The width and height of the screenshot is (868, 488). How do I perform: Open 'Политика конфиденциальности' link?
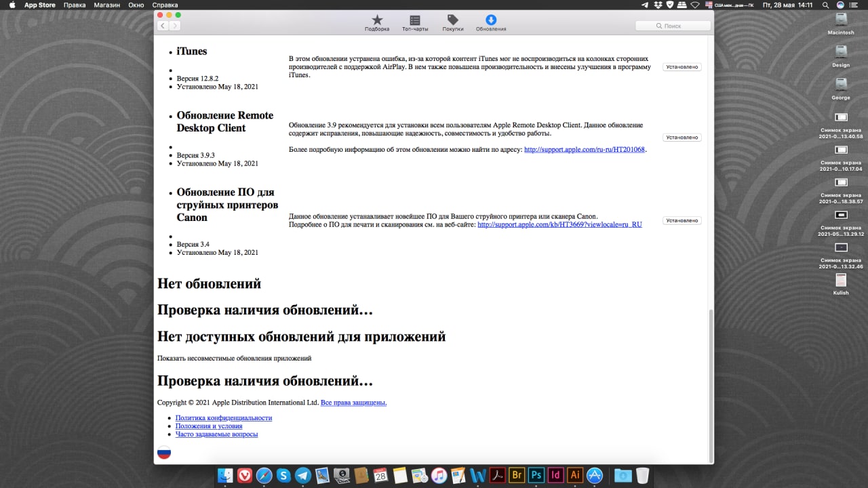(224, 418)
